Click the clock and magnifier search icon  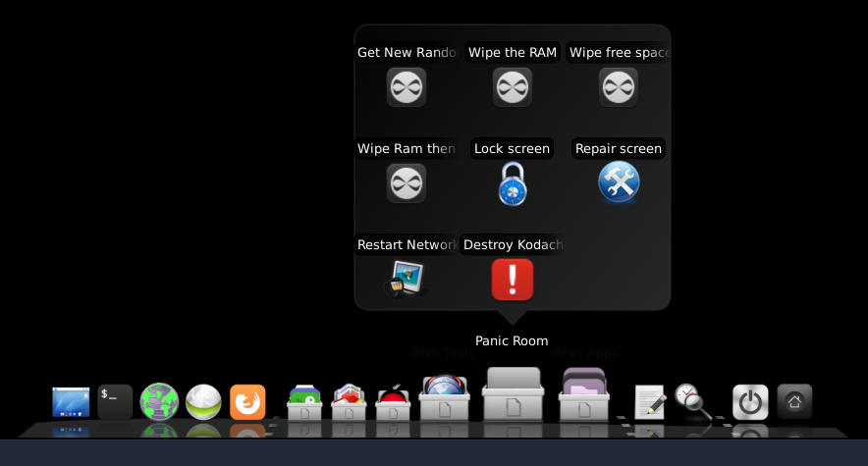click(692, 401)
